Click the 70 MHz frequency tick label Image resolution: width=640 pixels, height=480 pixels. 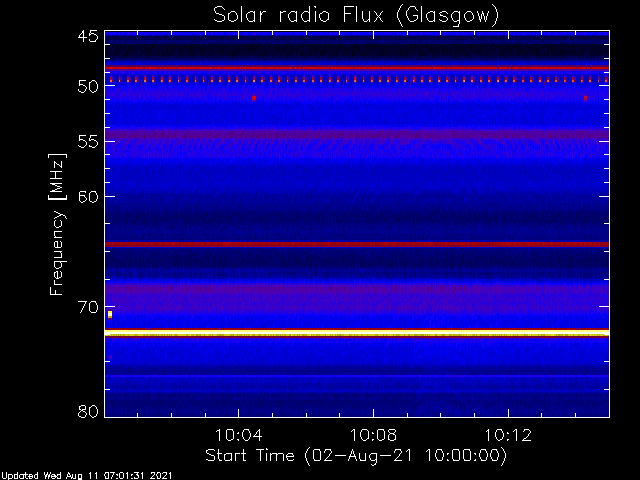(88, 307)
